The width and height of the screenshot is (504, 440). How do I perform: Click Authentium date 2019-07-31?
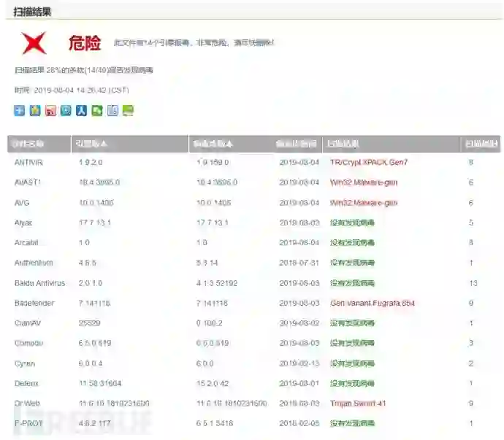299,263
